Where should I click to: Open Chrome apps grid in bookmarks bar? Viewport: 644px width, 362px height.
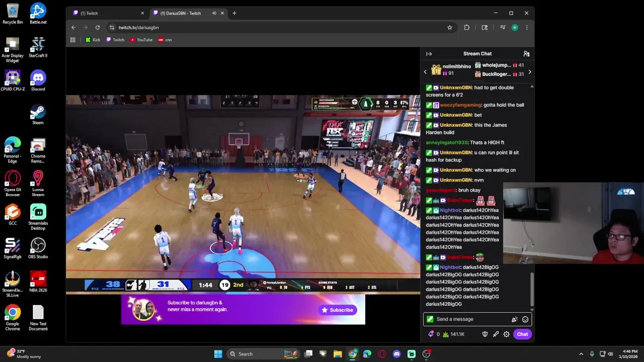point(73,40)
